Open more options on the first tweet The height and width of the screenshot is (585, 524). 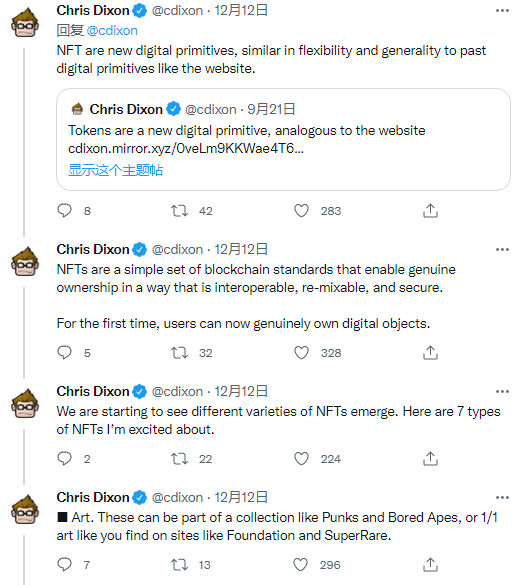pos(502,10)
